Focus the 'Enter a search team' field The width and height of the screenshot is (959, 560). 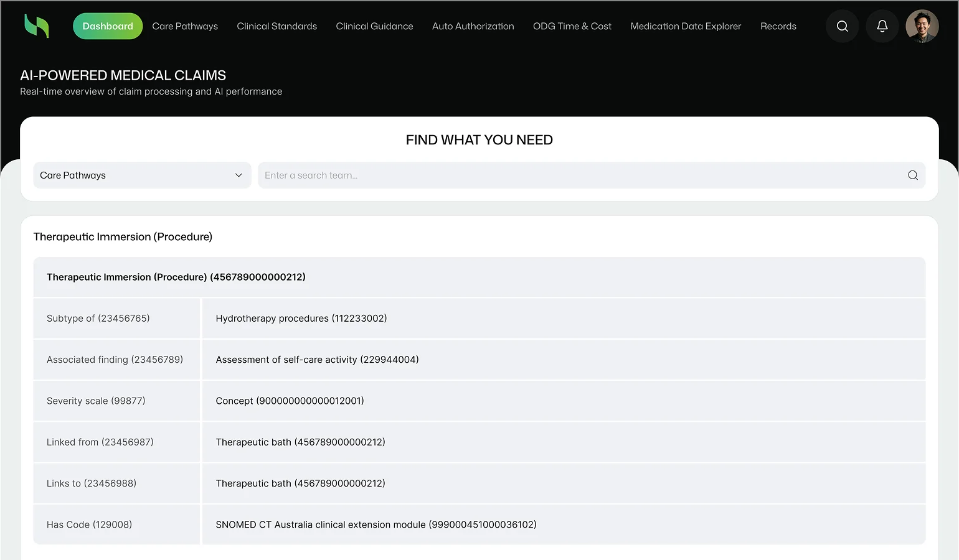579,175
